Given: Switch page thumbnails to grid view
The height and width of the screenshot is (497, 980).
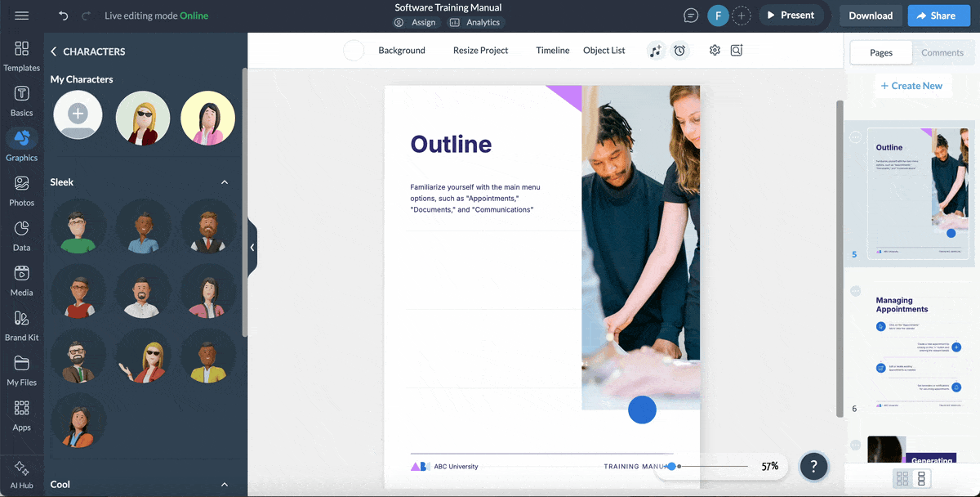Looking at the screenshot, I should tap(903, 477).
